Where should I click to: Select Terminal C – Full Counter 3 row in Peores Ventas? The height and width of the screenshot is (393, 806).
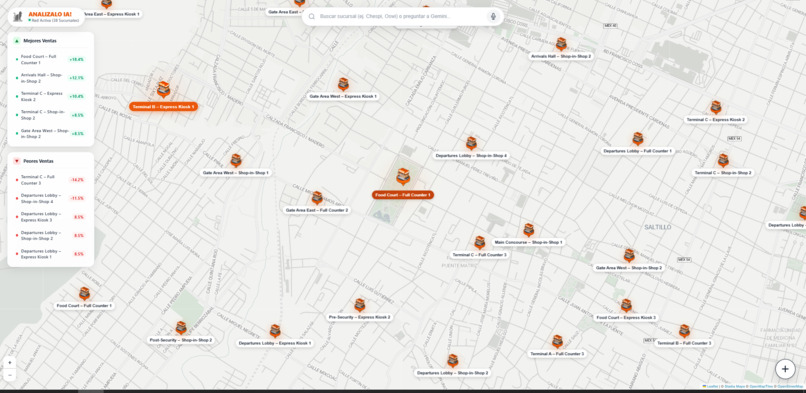coord(50,180)
